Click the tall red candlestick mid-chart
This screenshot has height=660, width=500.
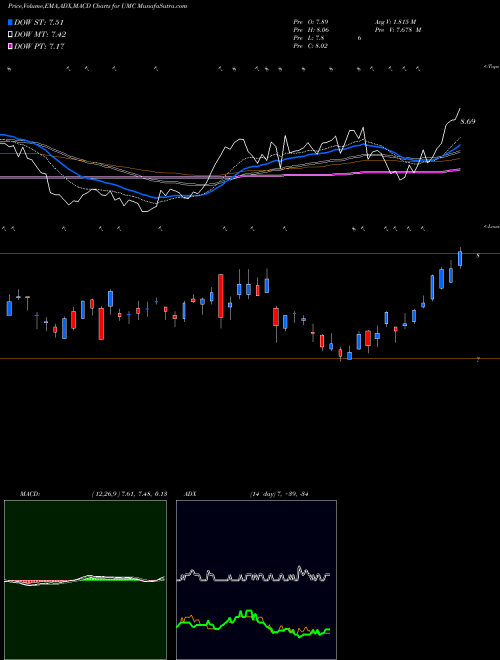point(221,296)
